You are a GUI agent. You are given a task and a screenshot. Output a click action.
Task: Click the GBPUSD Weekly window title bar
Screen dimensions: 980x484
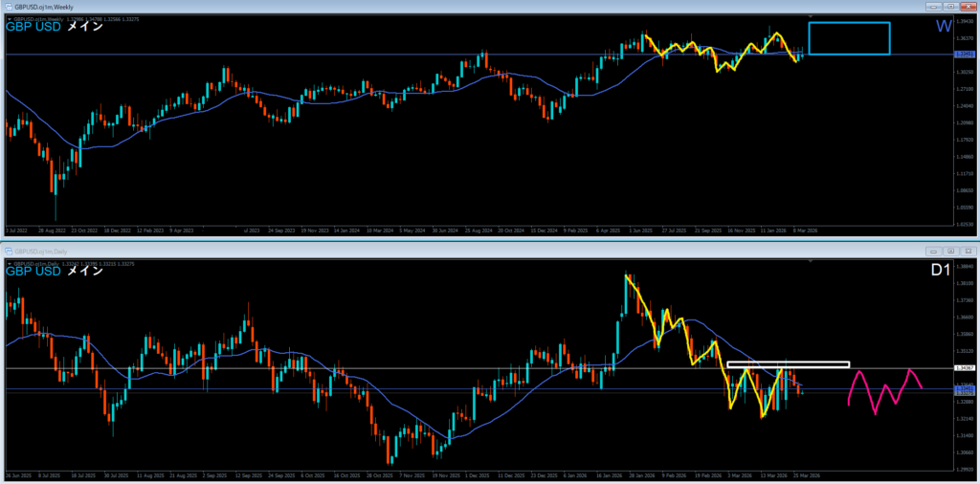pyautogui.click(x=383, y=6)
